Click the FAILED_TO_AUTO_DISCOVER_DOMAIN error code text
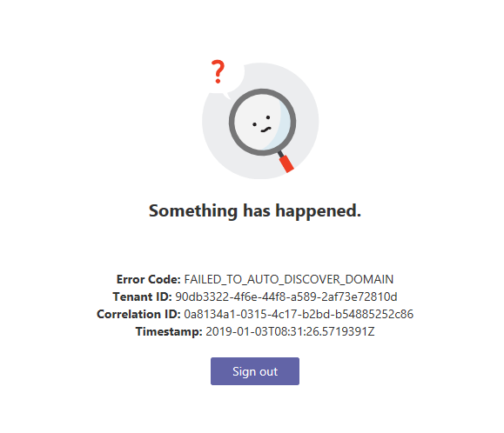The image size is (504, 433). (x=289, y=279)
